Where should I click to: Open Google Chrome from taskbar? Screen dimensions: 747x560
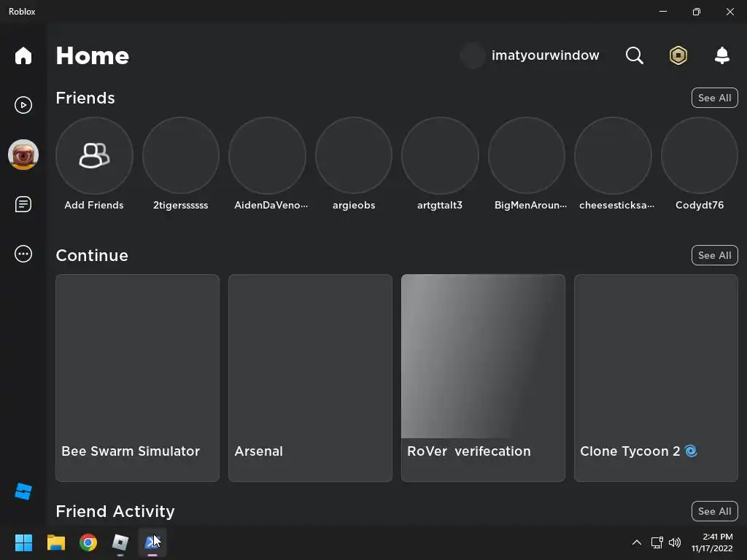pos(88,542)
